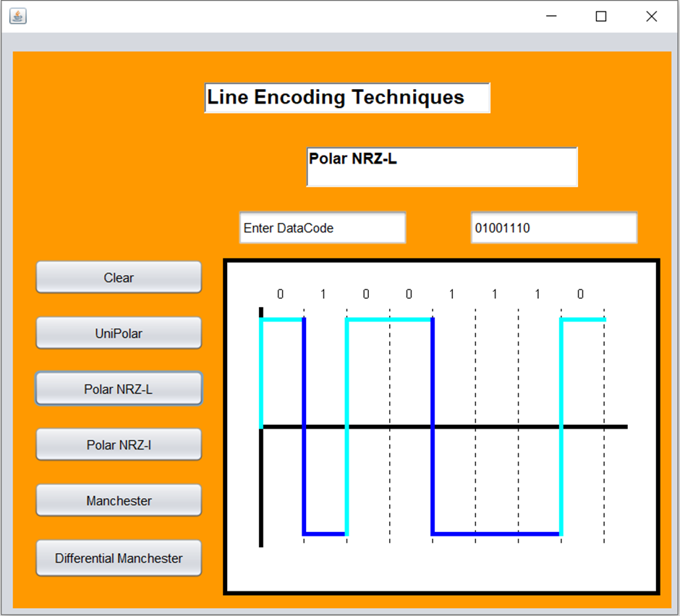The image size is (680, 616).
Task: Click the Line Encoding Techniques title box
Action: click(x=347, y=98)
